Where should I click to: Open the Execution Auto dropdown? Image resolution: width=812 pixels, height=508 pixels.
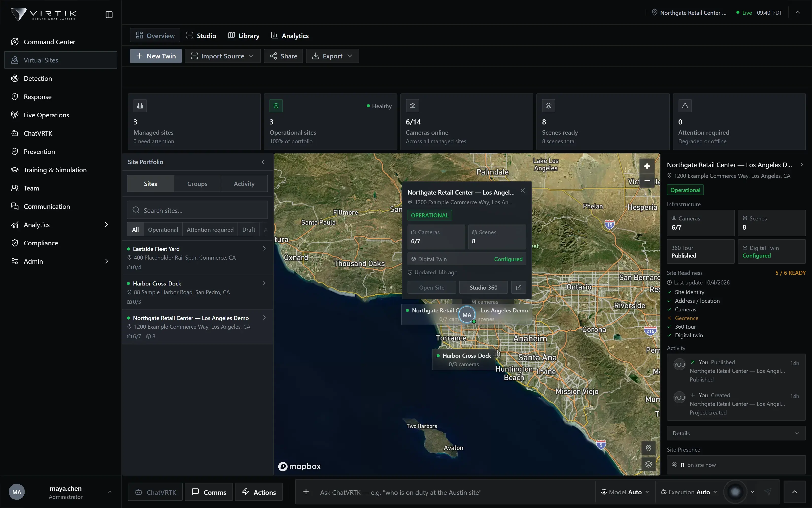coord(689,492)
